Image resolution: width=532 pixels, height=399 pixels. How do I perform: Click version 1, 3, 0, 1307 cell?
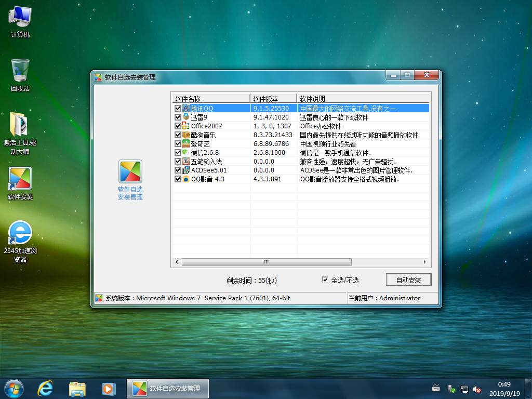pos(272,126)
